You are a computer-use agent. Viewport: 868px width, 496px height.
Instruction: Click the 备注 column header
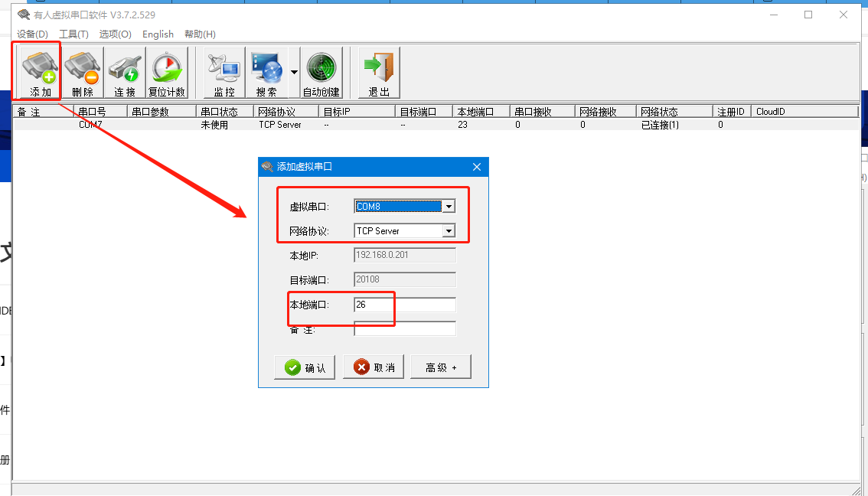pos(43,112)
